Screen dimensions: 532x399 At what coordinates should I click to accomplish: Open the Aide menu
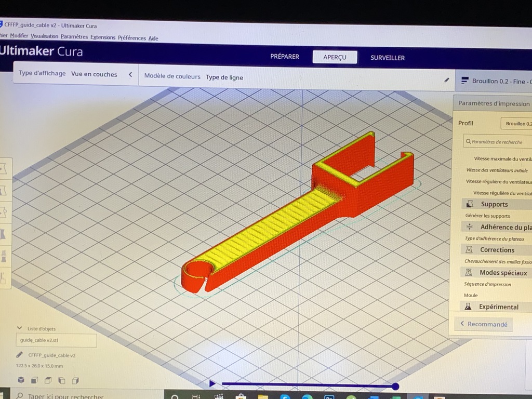click(x=153, y=38)
